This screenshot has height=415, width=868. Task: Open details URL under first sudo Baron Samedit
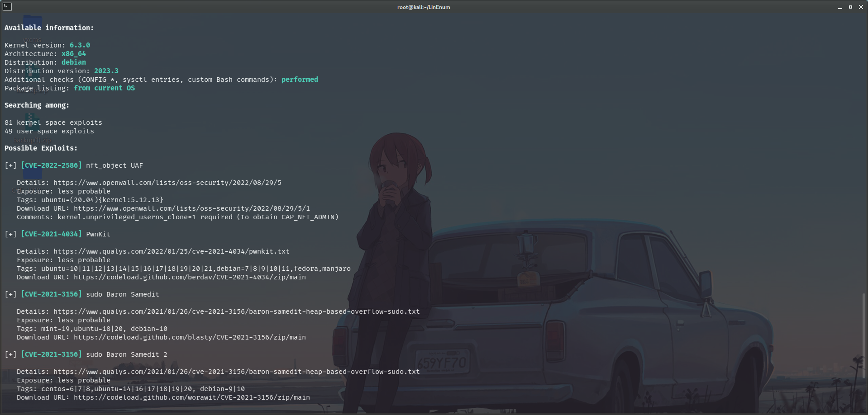[237, 311]
